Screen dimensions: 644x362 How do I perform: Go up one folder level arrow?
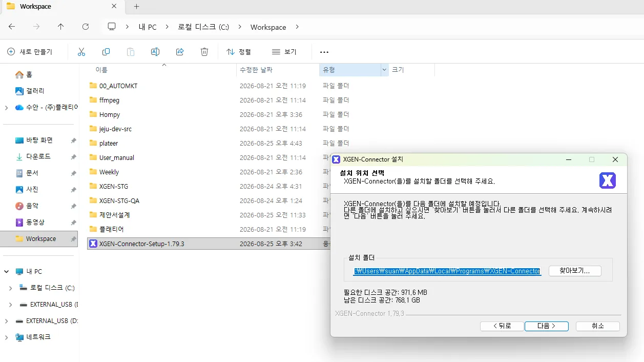click(61, 27)
